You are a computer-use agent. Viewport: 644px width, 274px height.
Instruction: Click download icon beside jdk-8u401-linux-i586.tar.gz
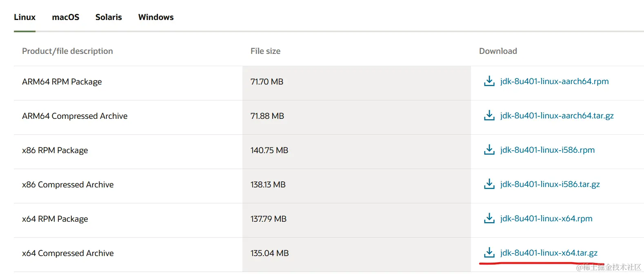coord(489,184)
